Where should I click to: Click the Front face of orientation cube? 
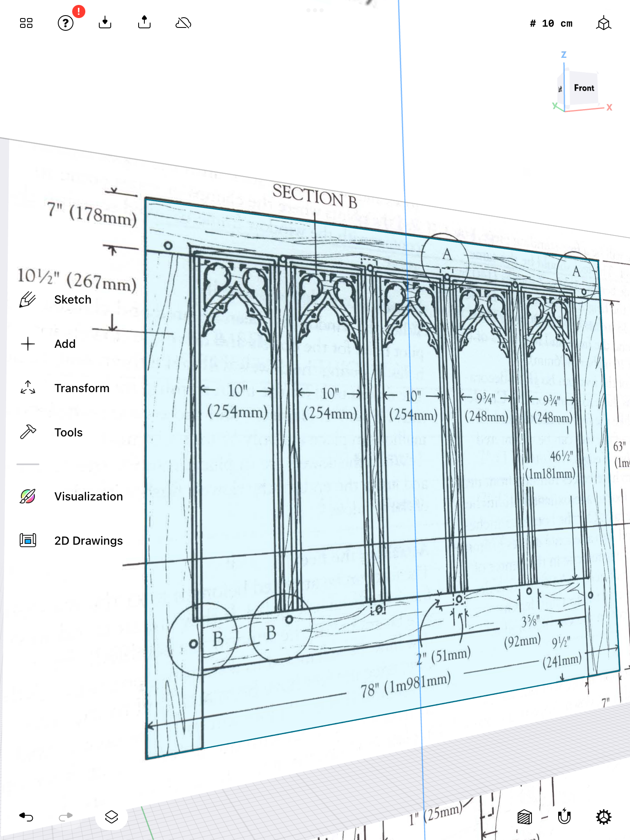[x=584, y=88]
